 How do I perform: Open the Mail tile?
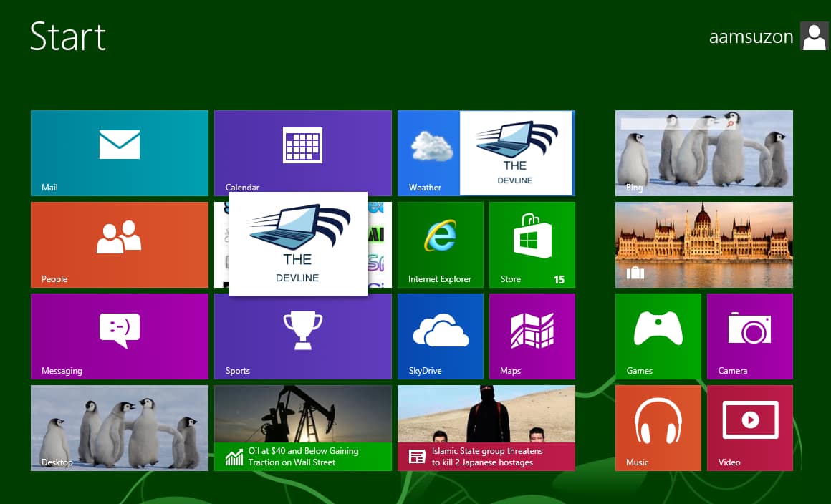click(119, 152)
